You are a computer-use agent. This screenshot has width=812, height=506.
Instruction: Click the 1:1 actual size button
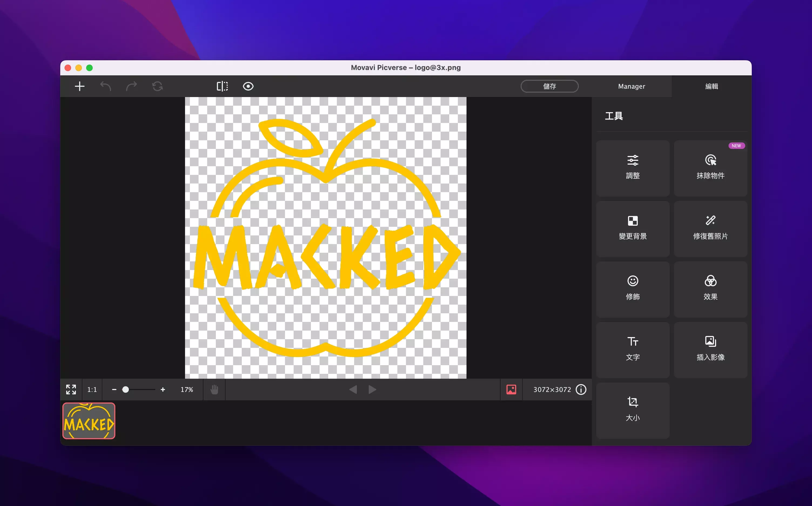(x=92, y=390)
